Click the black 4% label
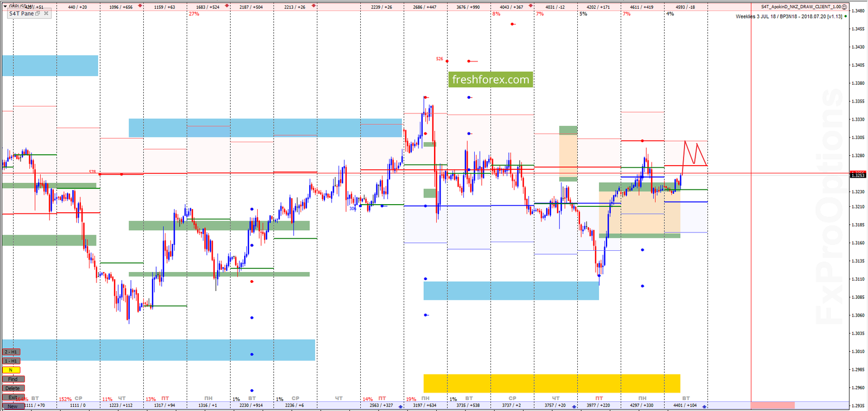This screenshot has width=868, height=411. click(x=670, y=14)
